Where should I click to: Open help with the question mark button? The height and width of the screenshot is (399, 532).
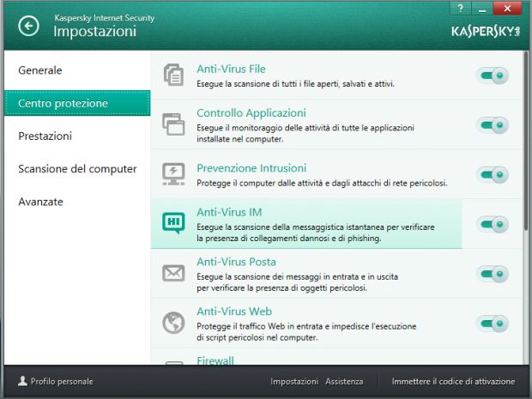click(x=460, y=8)
